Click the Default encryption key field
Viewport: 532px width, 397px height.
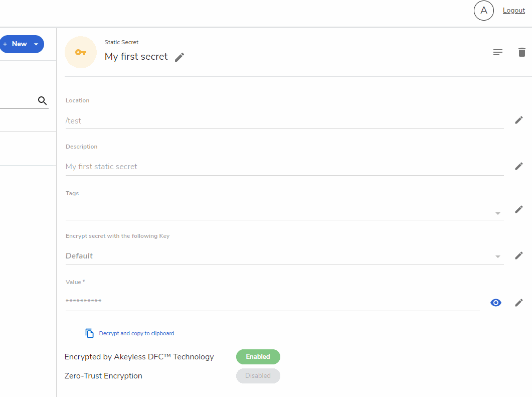284,256
